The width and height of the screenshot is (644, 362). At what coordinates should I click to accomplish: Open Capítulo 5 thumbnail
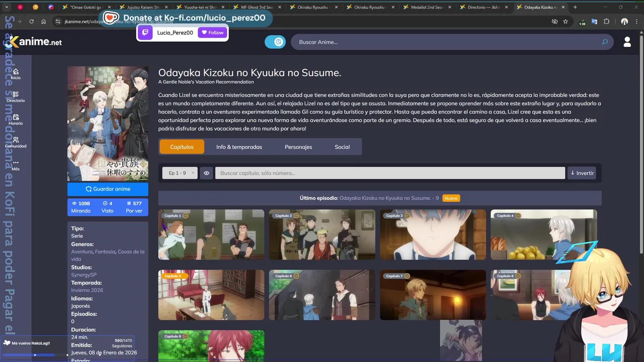click(x=211, y=295)
